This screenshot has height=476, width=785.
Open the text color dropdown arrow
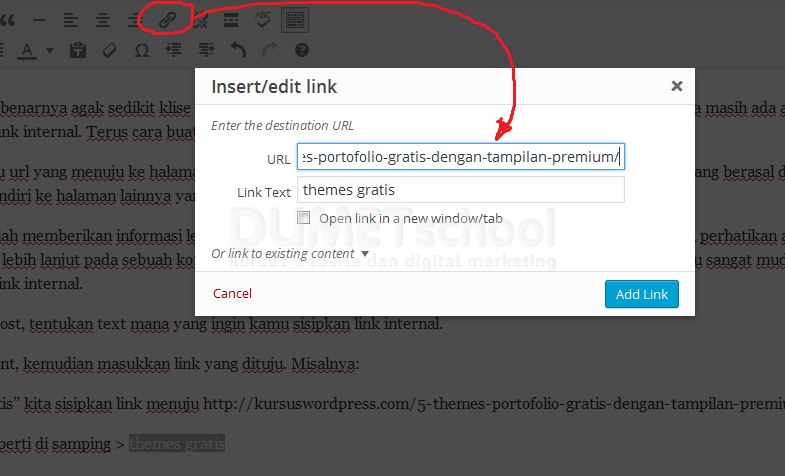pos(50,51)
